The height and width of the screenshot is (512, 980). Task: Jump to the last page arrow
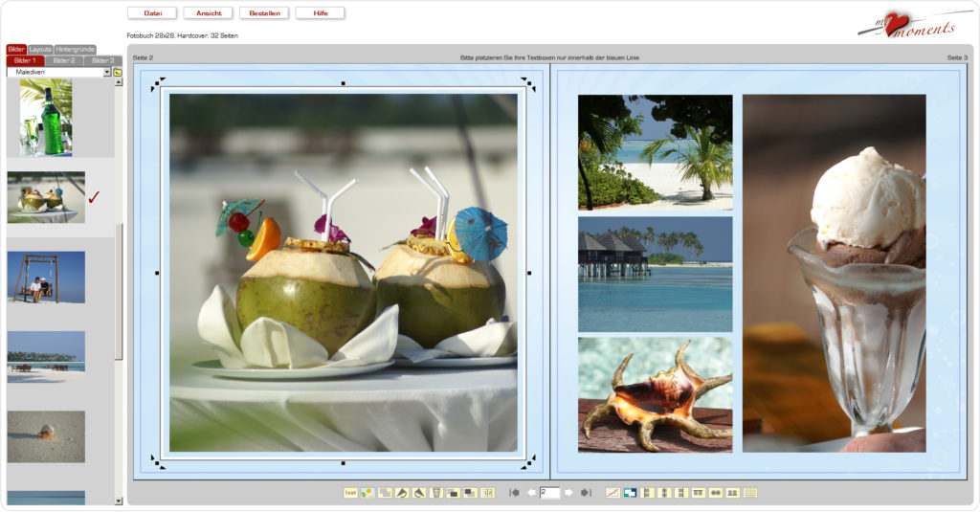tap(586, 493)
